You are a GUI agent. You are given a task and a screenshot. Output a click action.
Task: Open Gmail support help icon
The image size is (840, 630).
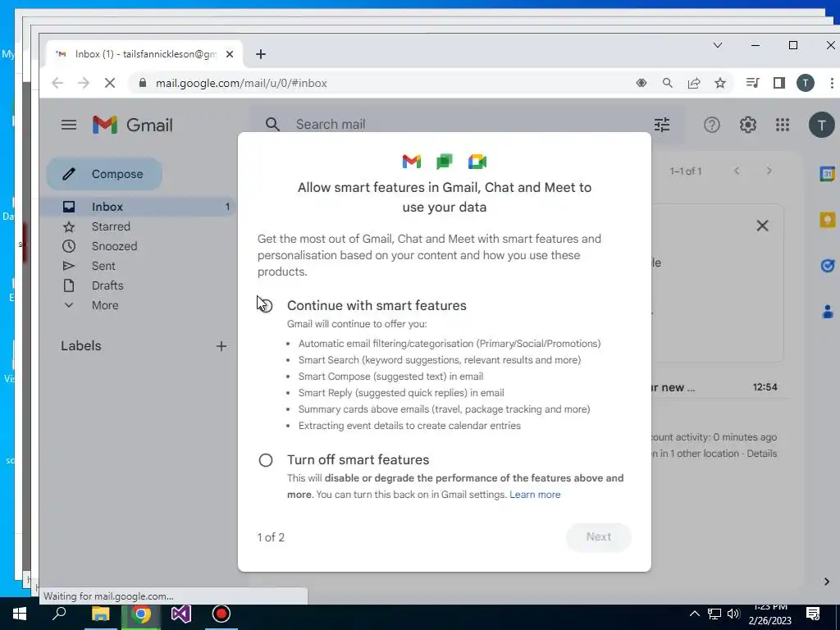(x=711, y=125)
